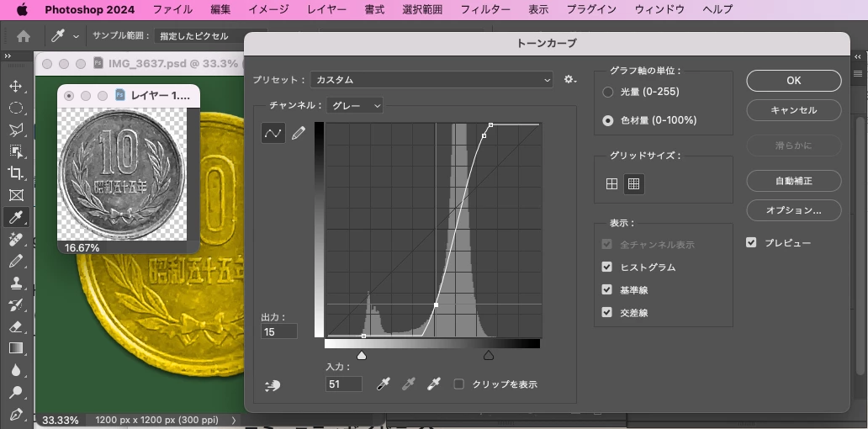Click the 33.33% zoom field in the status bar
This screenshot has width=868, height=429.
click(x=61, y=420)
